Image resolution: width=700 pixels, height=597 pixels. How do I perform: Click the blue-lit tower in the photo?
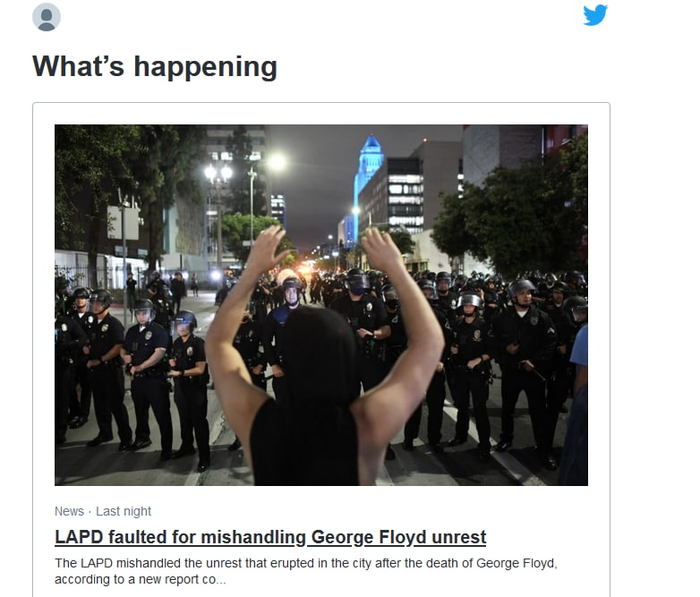click(x=368, y=179)
